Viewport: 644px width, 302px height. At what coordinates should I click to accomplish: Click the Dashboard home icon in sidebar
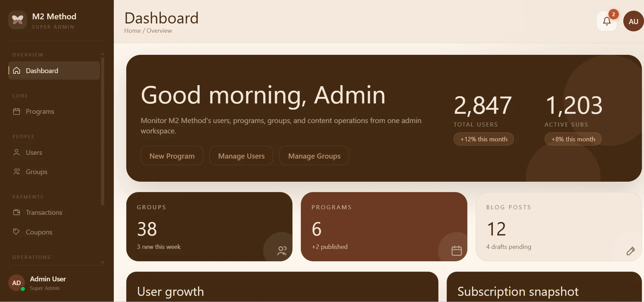17,71
